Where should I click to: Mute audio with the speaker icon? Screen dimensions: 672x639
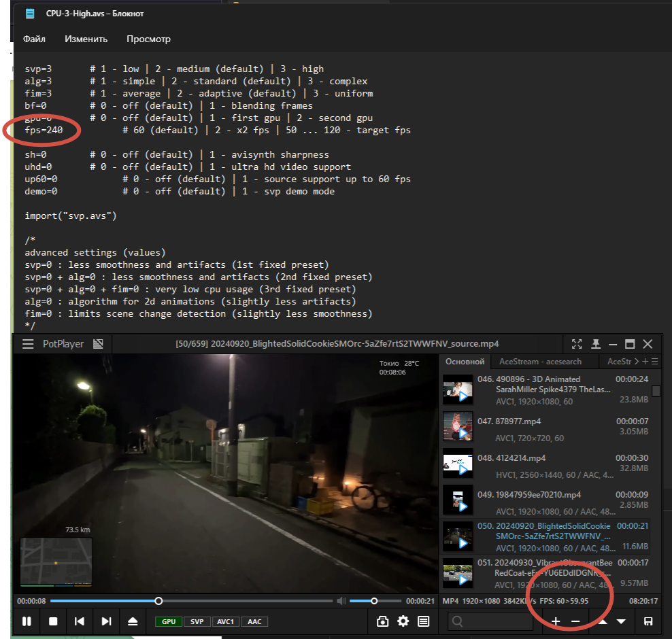pyautogui.click(x=341, y=601)
